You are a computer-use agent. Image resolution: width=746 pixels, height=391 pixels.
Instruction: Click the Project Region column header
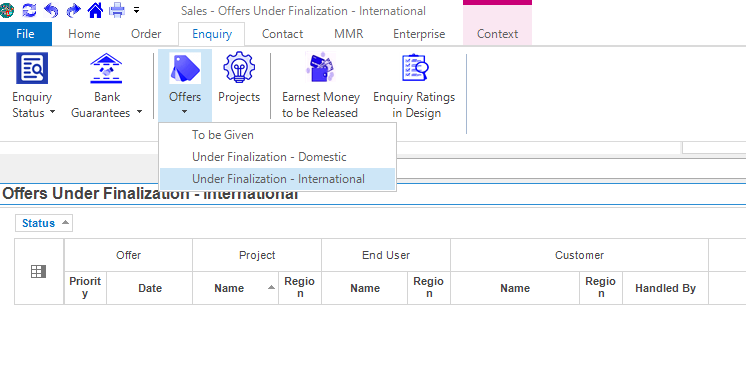click(300, 288)
